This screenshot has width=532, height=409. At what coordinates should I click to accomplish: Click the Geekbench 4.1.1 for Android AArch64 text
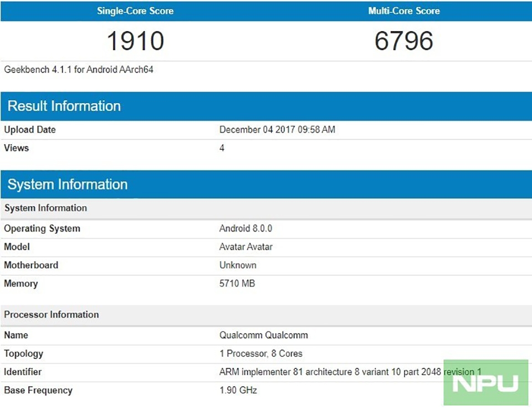[x=79, y=70]
